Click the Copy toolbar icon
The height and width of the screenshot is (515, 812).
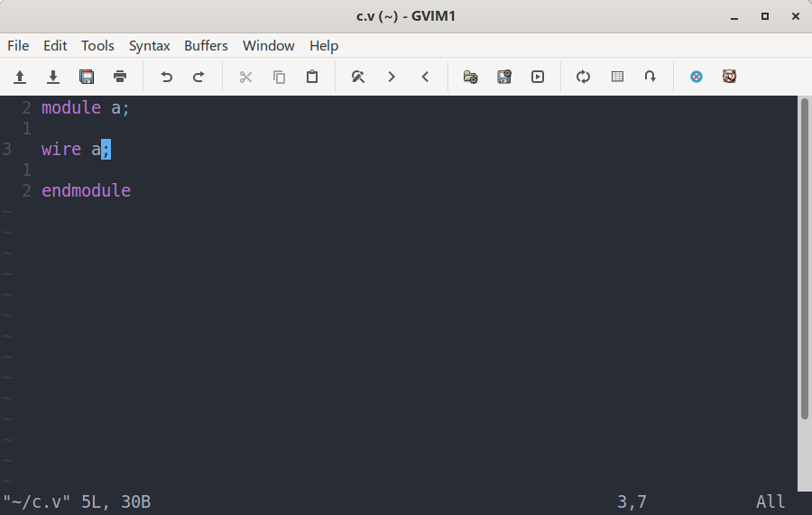click(x=279, y=78)
